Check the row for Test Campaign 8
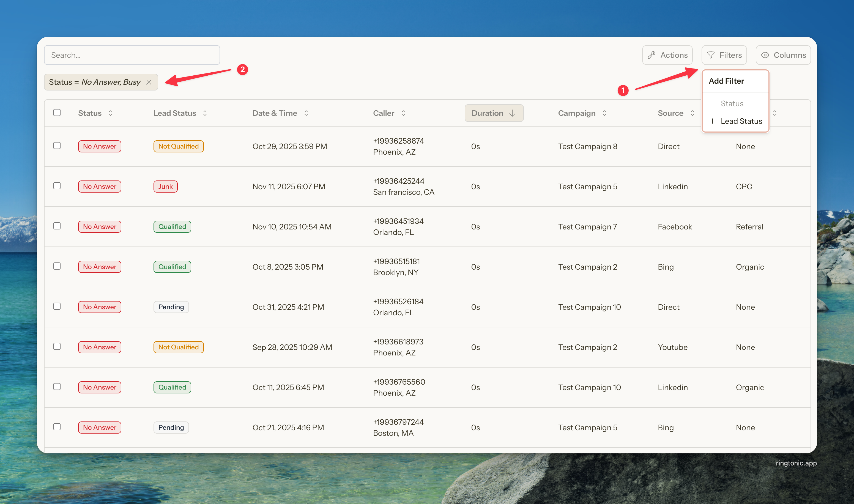The image size is (854, 504). click(x=57, y=146)
